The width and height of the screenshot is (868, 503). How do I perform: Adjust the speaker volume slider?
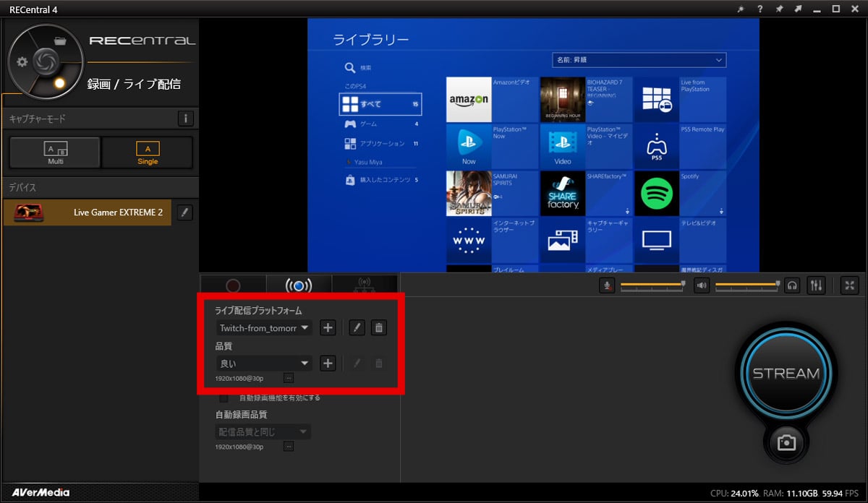(748, 285)
